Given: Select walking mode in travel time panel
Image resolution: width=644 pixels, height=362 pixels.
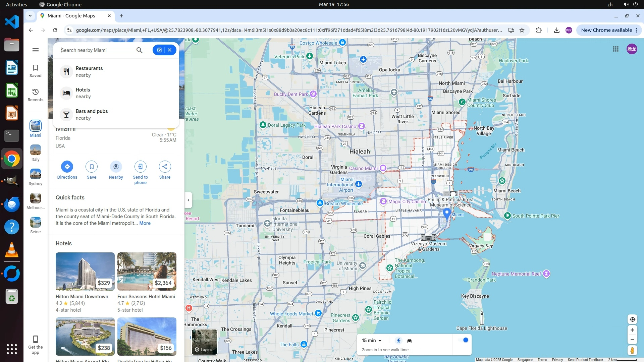Looking at the screenshot, I should coord(398,341).
